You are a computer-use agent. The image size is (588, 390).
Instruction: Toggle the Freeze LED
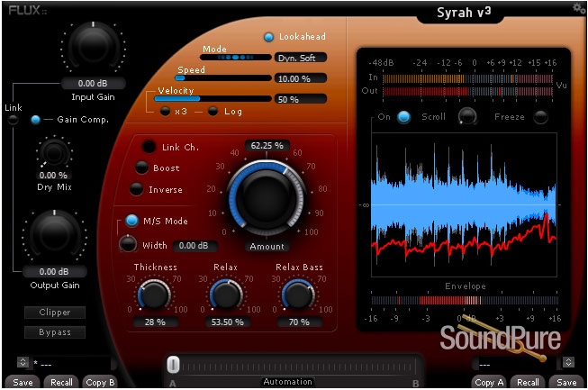click(x=540, y=117)
